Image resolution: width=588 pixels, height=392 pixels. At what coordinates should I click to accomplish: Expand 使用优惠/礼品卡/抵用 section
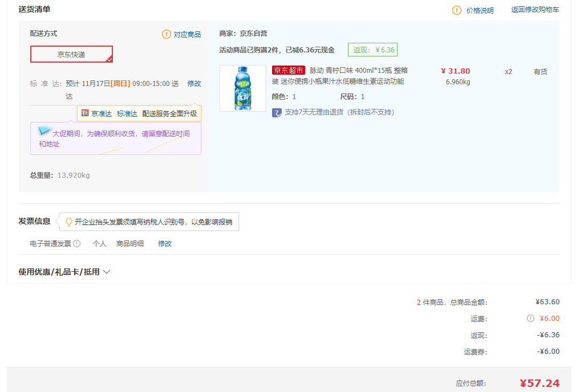pyautogui.click(x=64, y=272)
